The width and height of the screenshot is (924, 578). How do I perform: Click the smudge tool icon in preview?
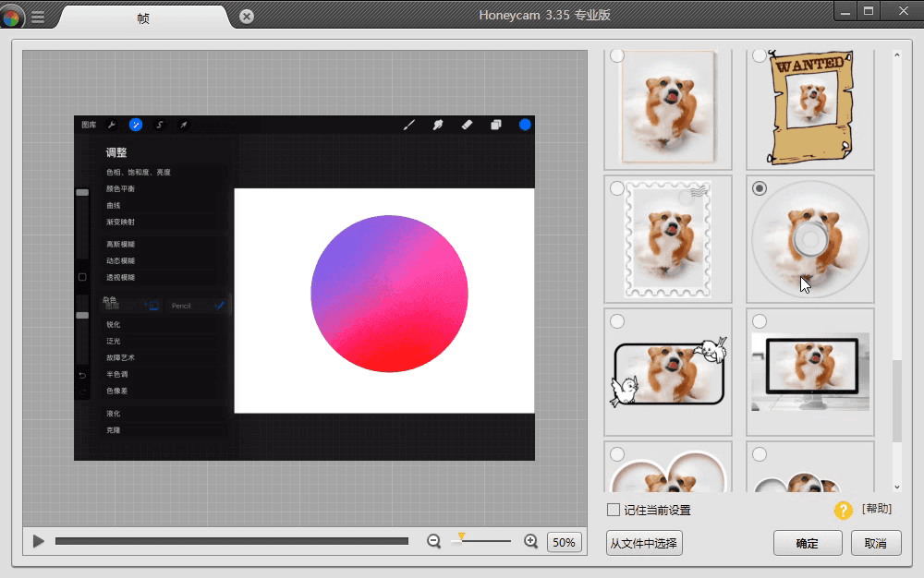click(438, 125)
